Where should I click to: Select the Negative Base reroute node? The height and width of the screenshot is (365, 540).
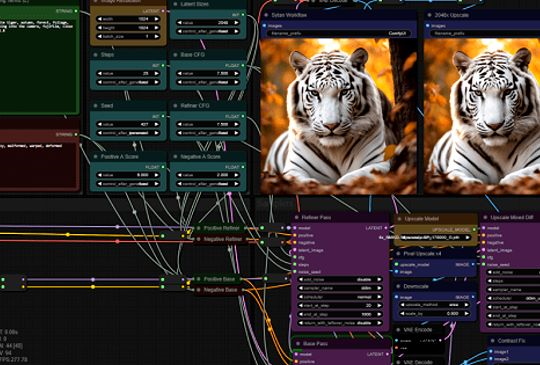pos(219,290)
